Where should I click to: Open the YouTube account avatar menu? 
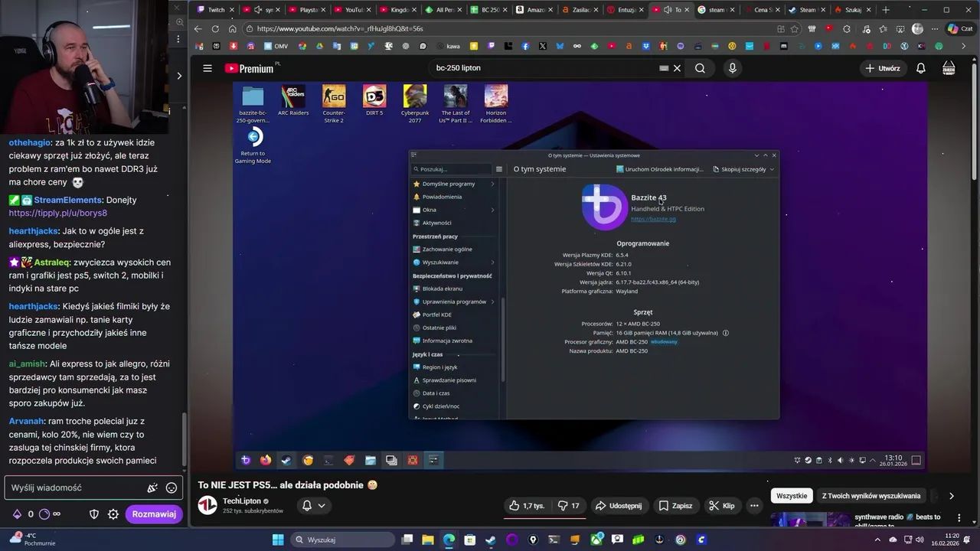point(949,68)
